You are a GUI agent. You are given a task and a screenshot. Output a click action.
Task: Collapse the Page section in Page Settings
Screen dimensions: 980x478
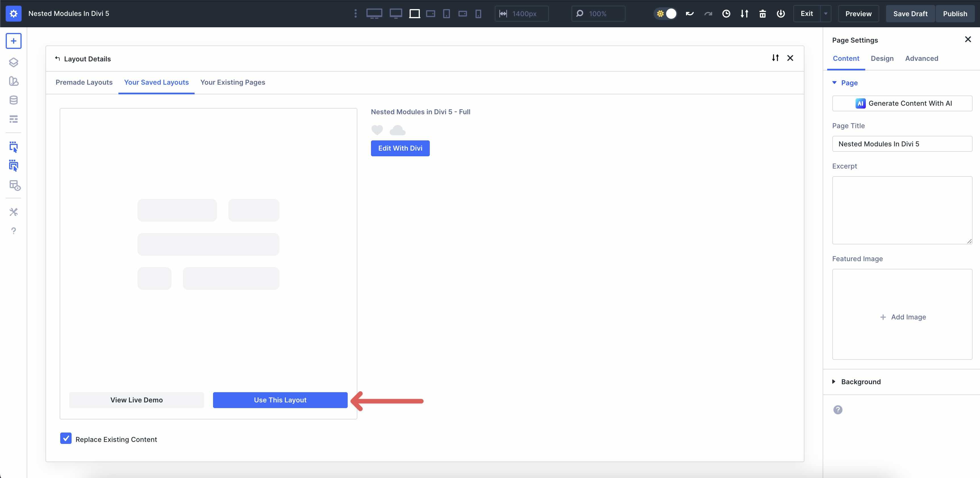[x=835, y=83]
